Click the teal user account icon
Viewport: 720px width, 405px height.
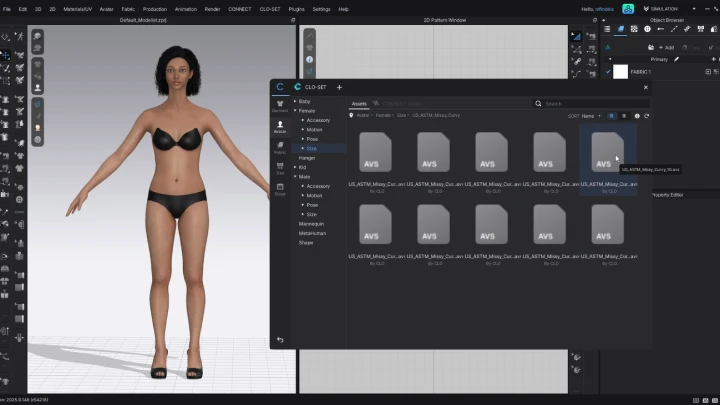pyautogui.click(x=628, y=9)
